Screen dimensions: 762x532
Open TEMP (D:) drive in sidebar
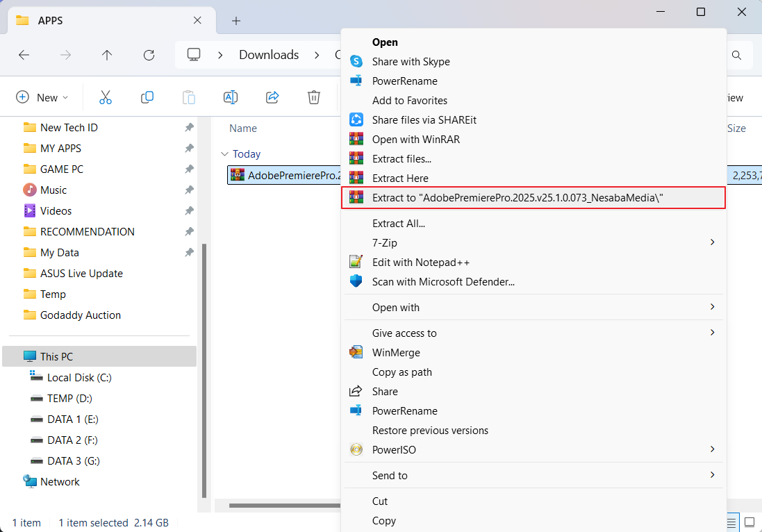click(x=69, y=399)
